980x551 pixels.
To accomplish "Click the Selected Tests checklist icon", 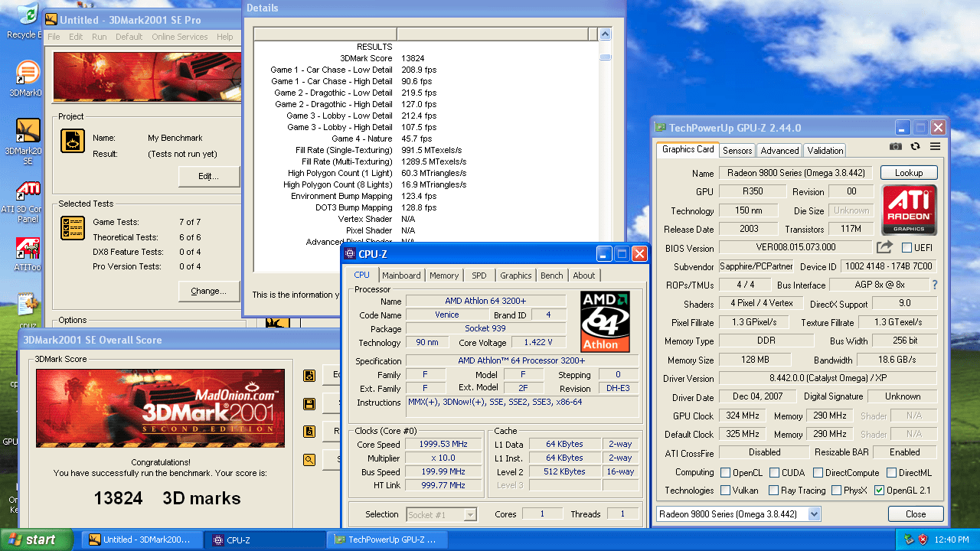I will 73,228.
